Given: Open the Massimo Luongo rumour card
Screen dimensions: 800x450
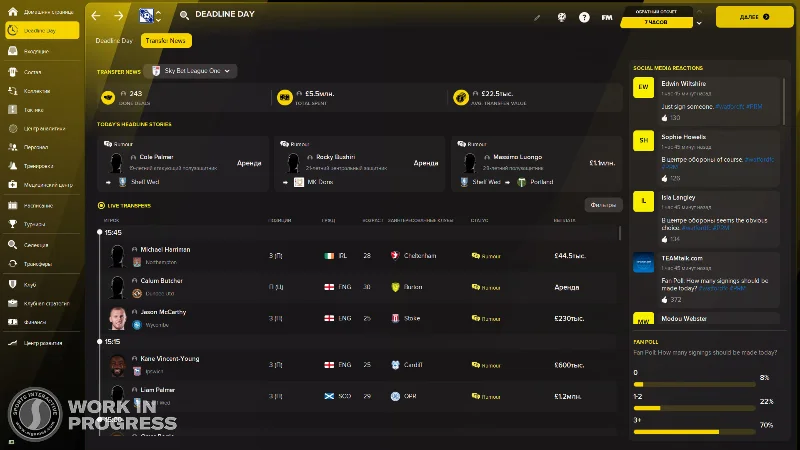Looking at the screenshot, I should click(x=536, y=164).
